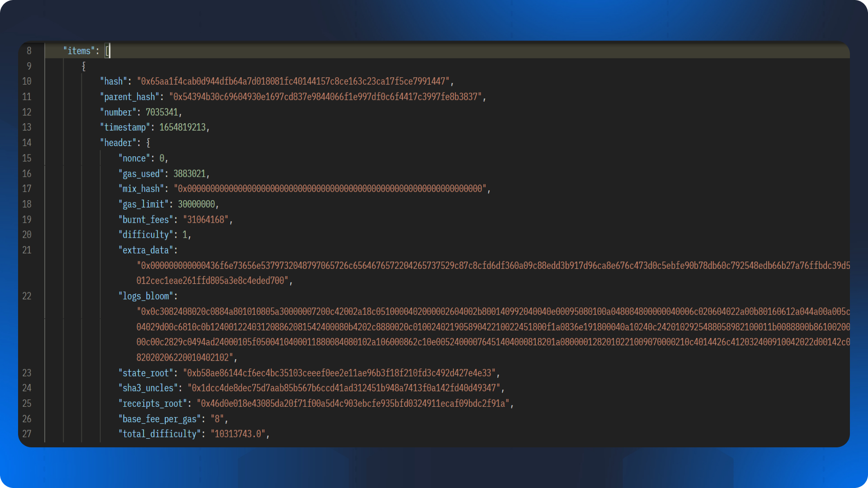Screen dimensions: 868x488
Task: Click the burnt_fees value "31064168"
Action: (206, 220)
